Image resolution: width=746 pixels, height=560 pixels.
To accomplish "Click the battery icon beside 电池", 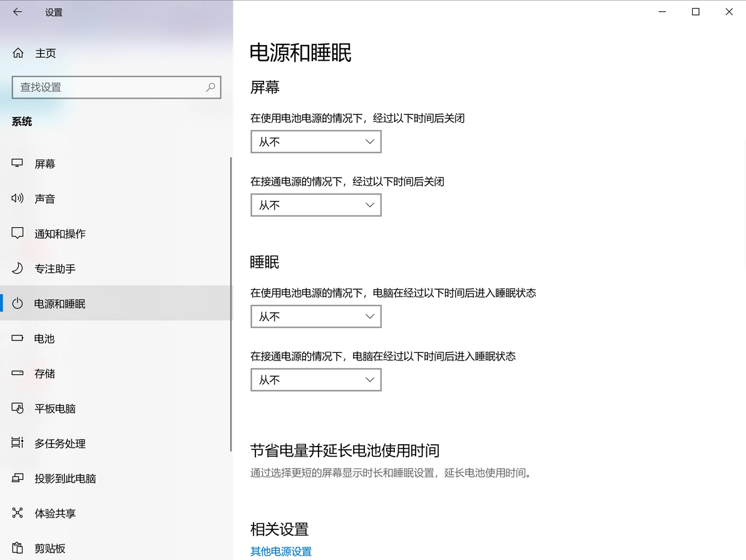I will pyautogui.click(x=17, y=339).
